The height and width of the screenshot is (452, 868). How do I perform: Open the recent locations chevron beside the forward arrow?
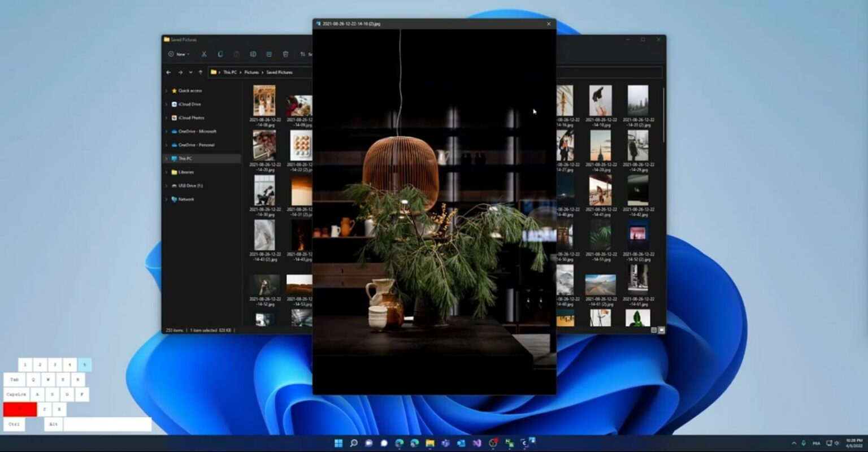tap(190, 72)
